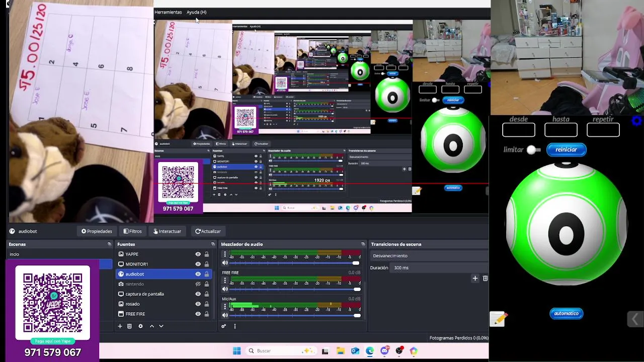Switch to OBS Studio taskbar icon

click(399, 351)
